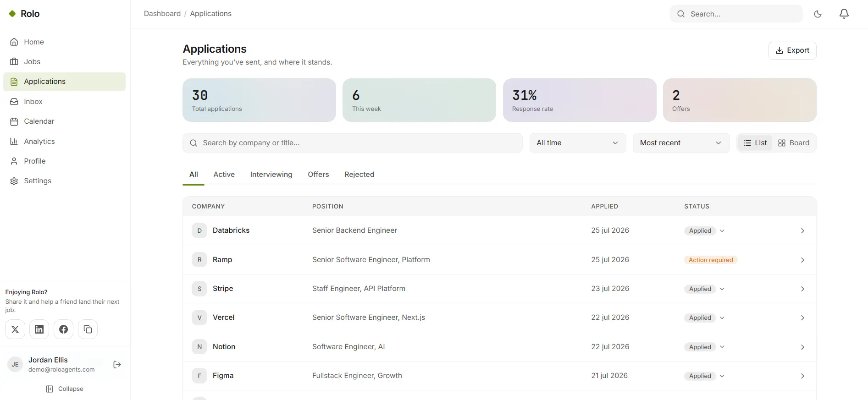Click the Response rate stat card

point(580,100)
